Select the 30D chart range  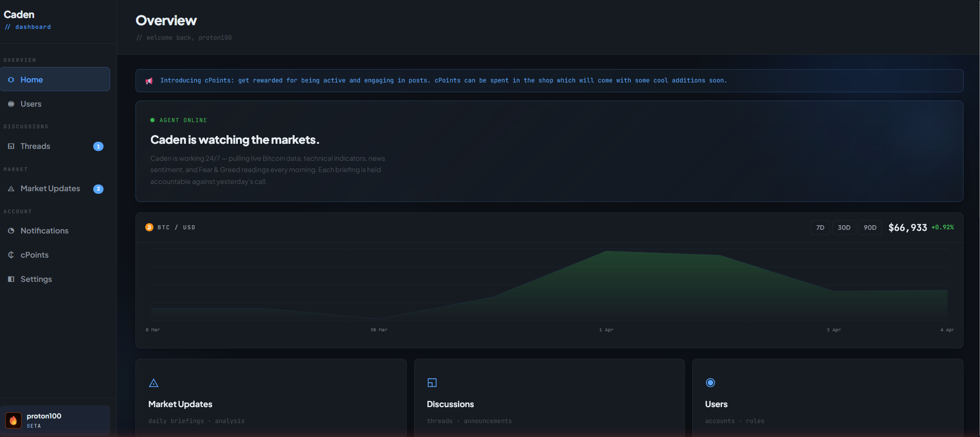[x=844, y=227]
